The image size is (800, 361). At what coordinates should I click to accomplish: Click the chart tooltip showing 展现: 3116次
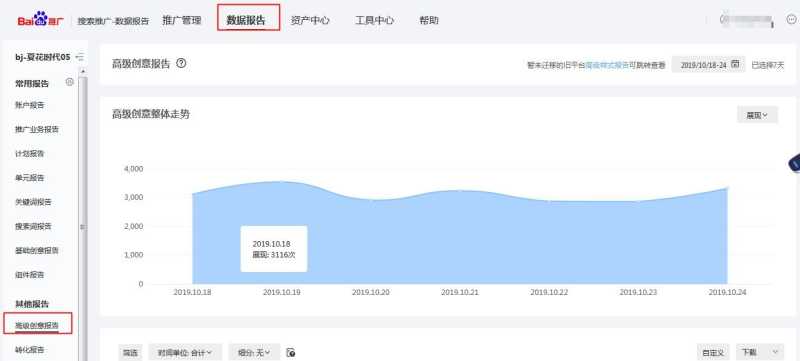click(274, 249)
